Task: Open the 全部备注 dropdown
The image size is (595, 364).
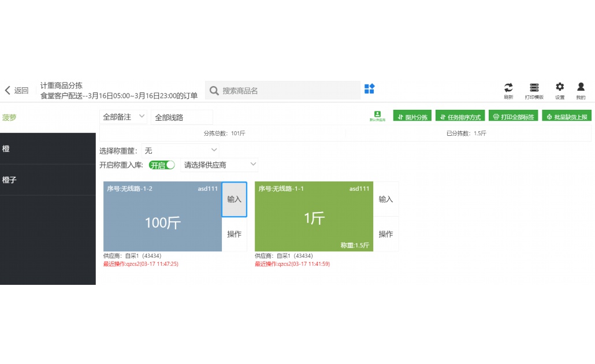Action: click(x=123, y=117)
